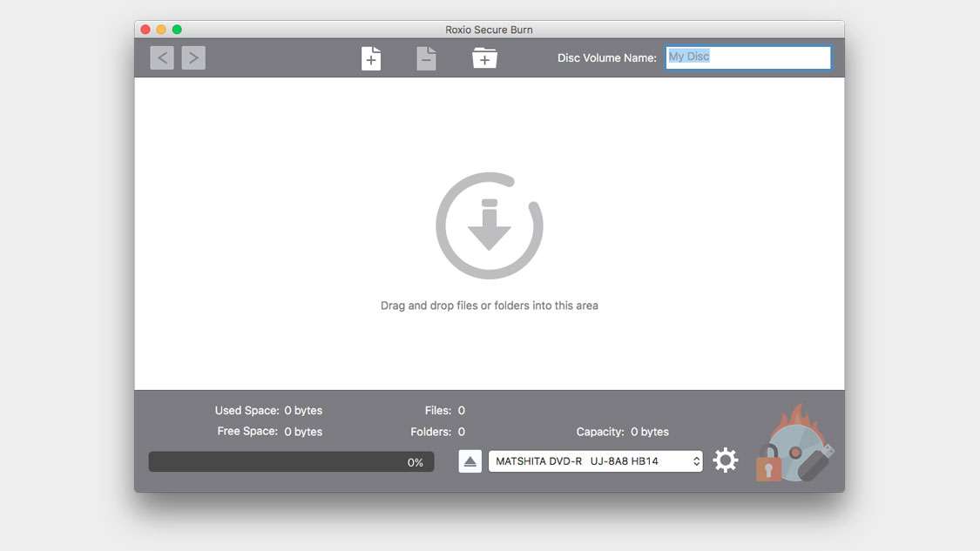The height and width of the screenshot is (551, 980).
Task: Click the Roxio Secure Burn window title
Action: point(489,30)
